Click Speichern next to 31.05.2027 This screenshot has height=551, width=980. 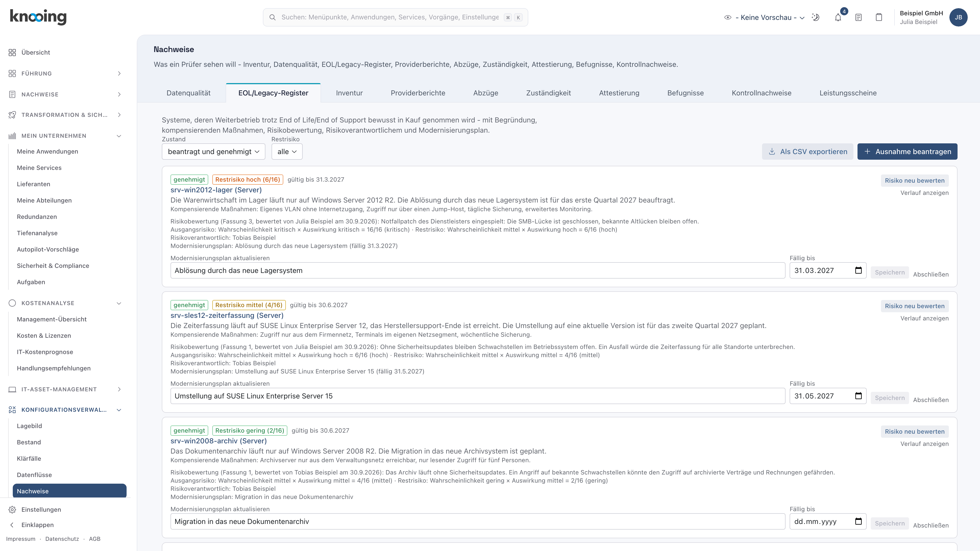point(889,398)
